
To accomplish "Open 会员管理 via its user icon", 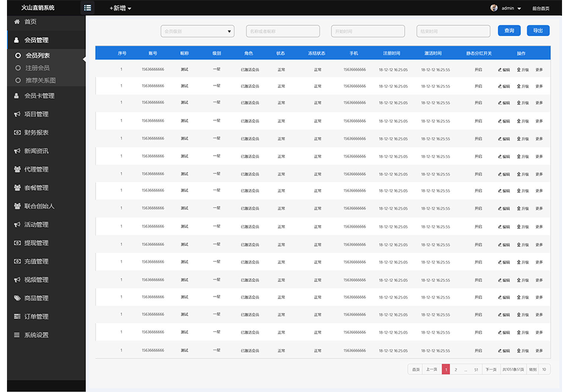I will point(16,40).
